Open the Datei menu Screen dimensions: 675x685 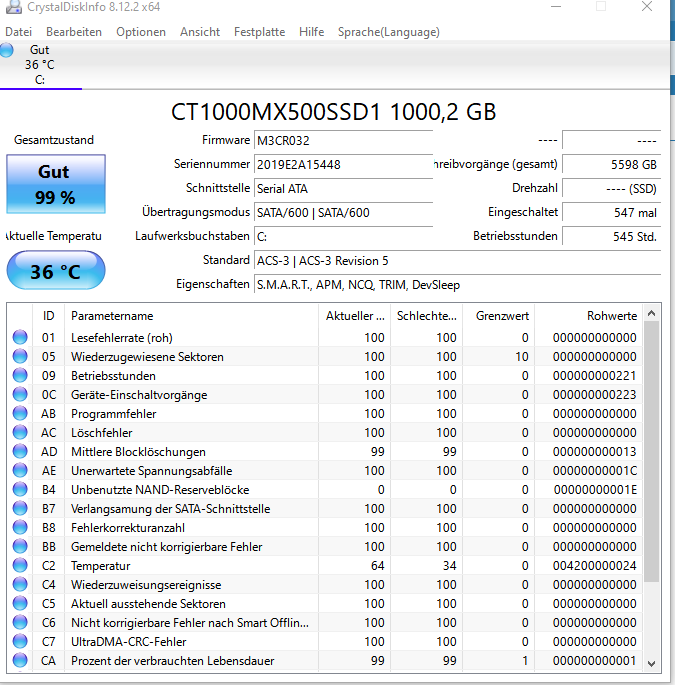pos(18,32)
